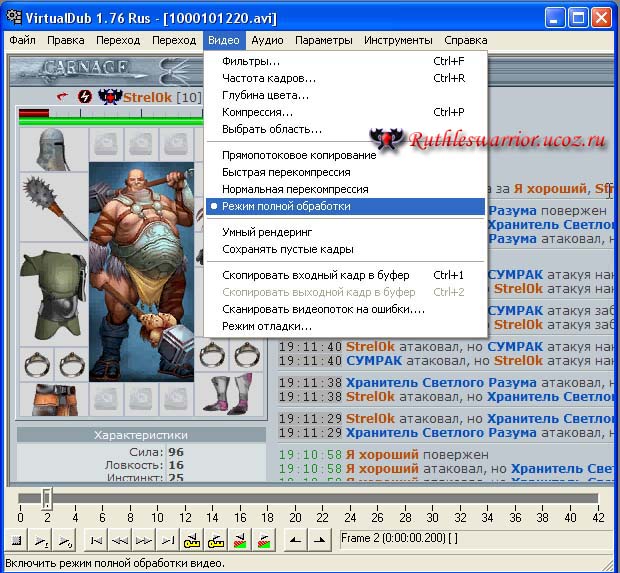Open Режим отладки... entry
The image size is (620, 573).
[345, 326]
